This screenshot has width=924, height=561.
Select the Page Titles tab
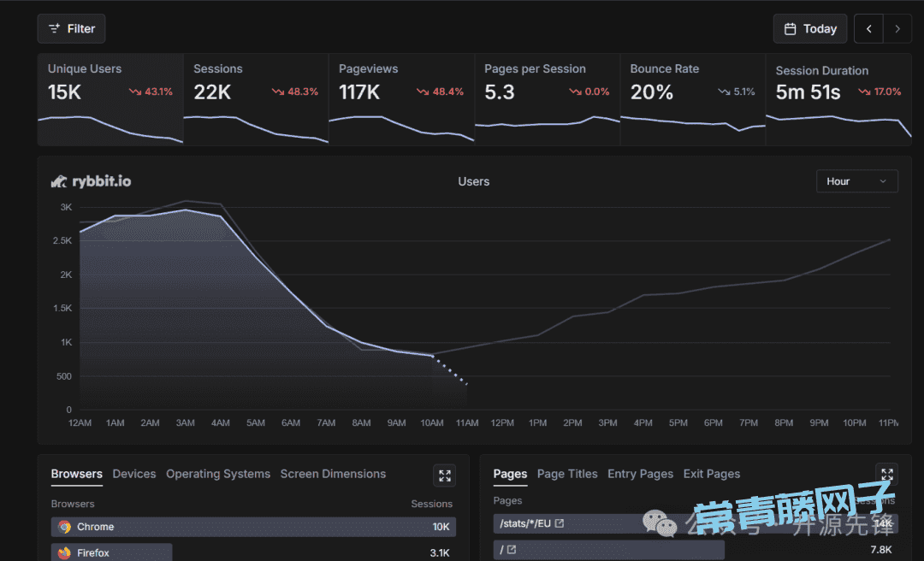click(x=567, y=474)
